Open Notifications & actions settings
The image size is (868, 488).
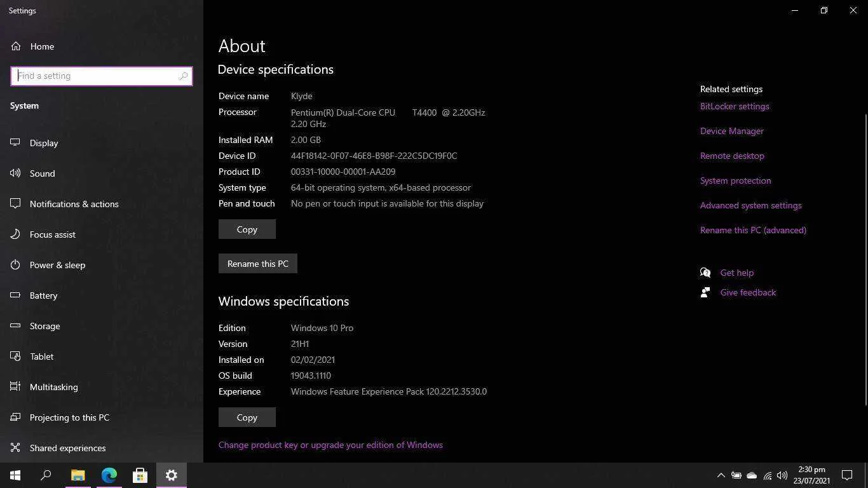[102, 204]
